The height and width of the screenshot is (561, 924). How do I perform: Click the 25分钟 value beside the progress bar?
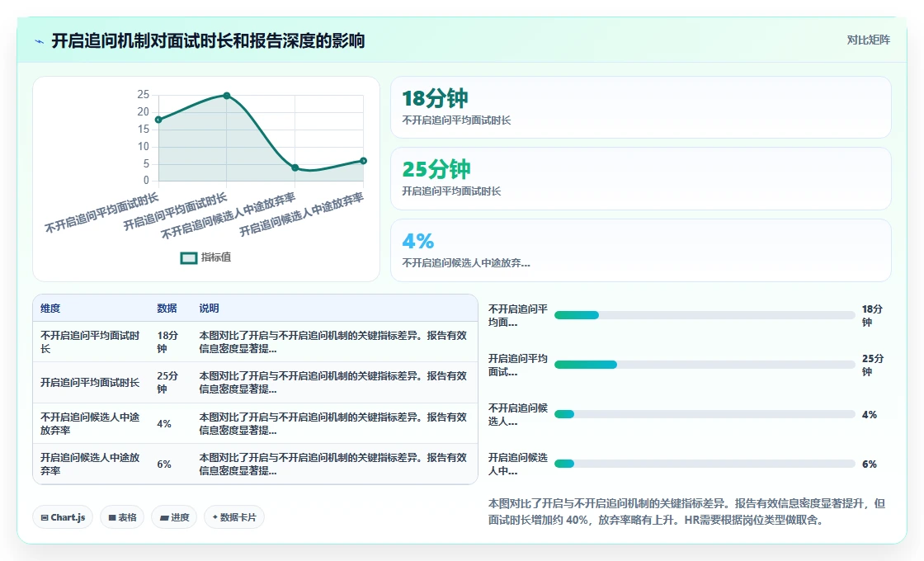point(873,365)
